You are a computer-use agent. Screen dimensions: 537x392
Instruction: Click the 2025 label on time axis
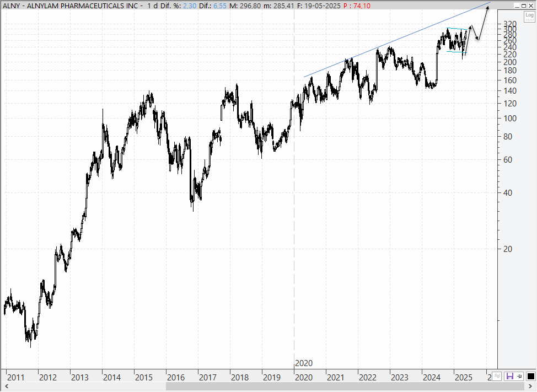coord(463,377)
